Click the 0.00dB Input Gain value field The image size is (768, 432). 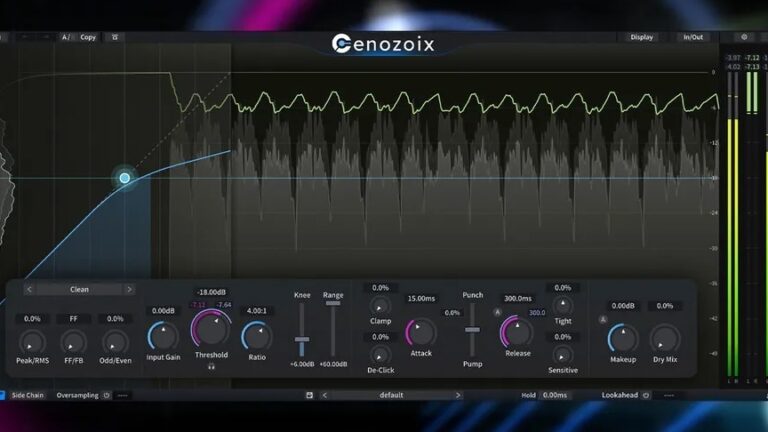click(163, 311)
